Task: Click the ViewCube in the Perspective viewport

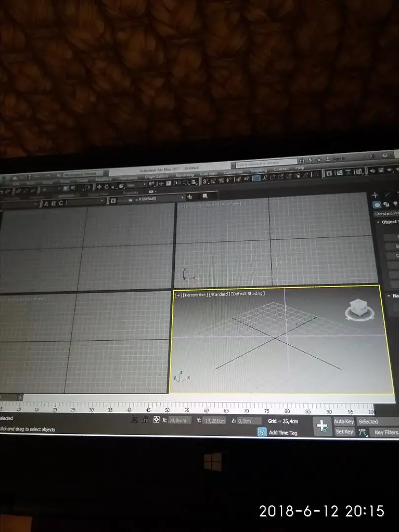Action: point(360,309)
